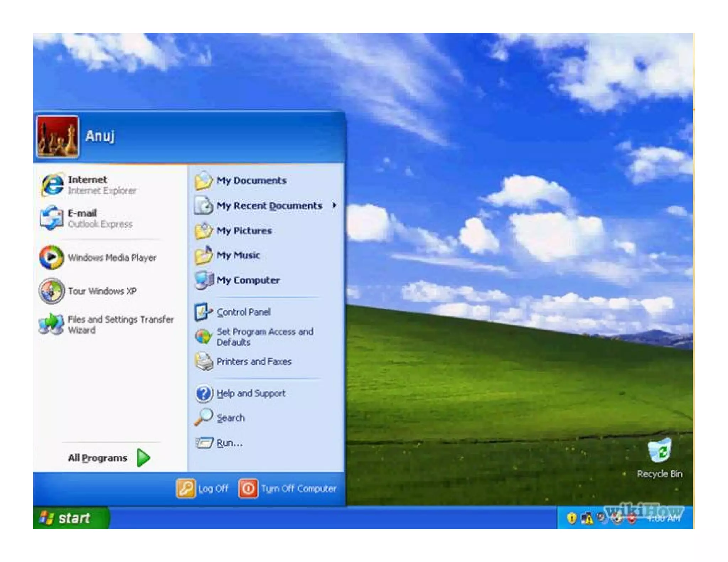Launch Outlook Express E-mail icon
This screenshot has height=562, width=728.
(51, 218)
